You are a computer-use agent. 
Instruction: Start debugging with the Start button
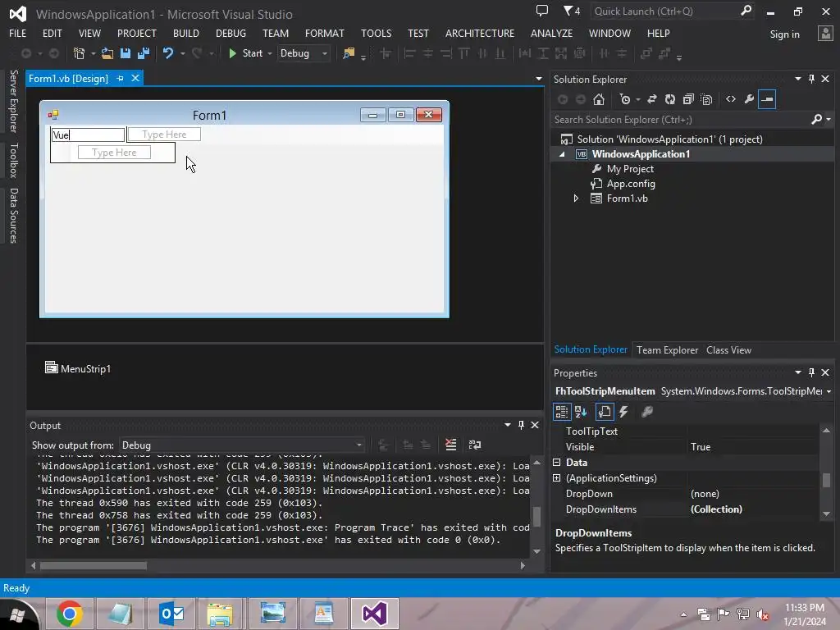(x=246, y=53)
